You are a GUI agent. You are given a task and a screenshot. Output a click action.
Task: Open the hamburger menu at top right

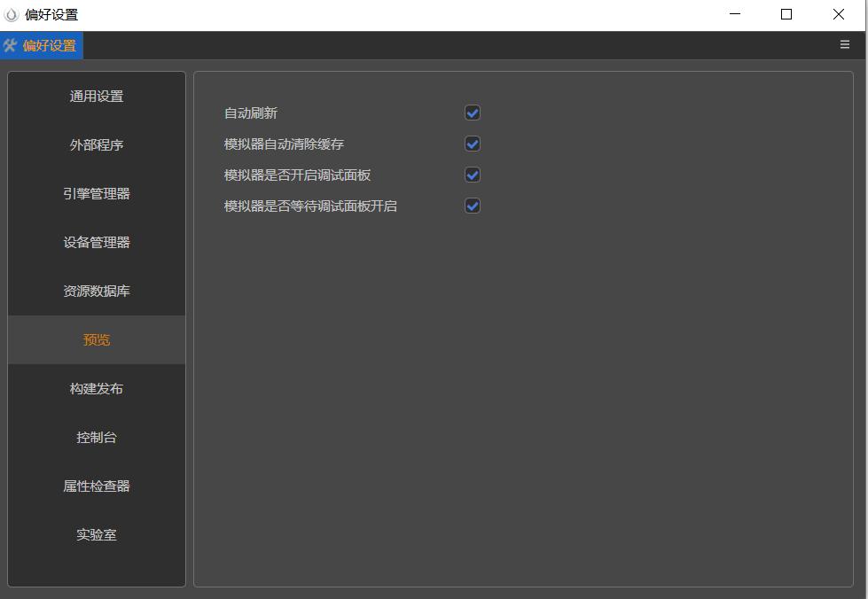[x=844, y=44]
